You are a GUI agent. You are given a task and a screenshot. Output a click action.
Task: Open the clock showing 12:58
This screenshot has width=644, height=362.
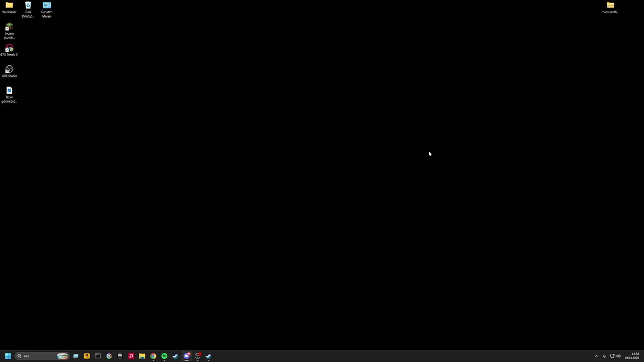(632, 356)
